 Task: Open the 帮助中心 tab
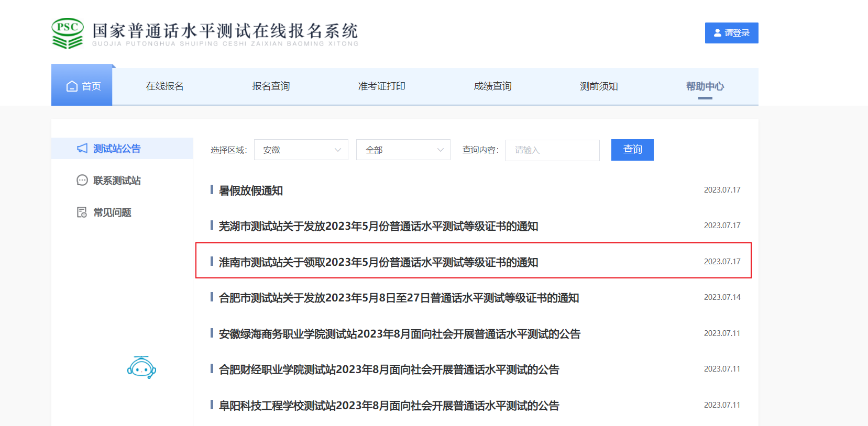[x=705, y=86]
